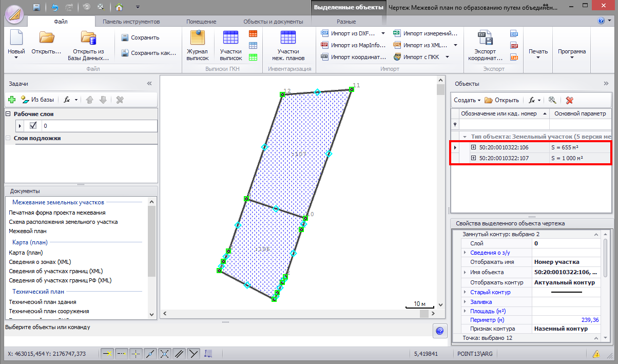Click the yellow warning icon in status bar
The height and width of the screenshot is (364, 618).
tap(596, 354)
